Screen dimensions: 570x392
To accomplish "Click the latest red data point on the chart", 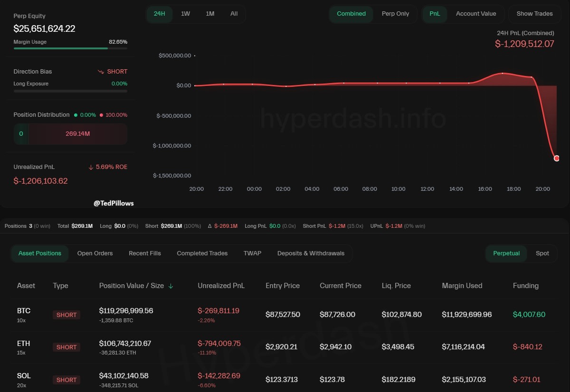I will 556,158.
